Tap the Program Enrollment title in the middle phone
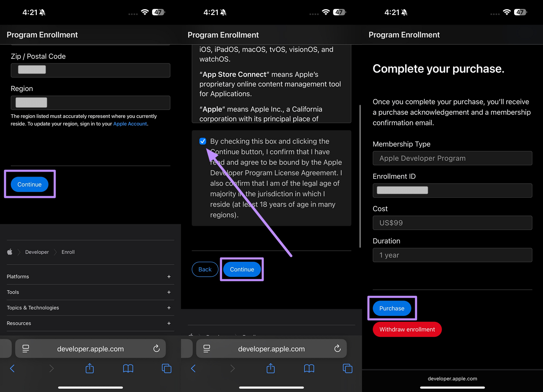543x392 pixels. (223, 35)
